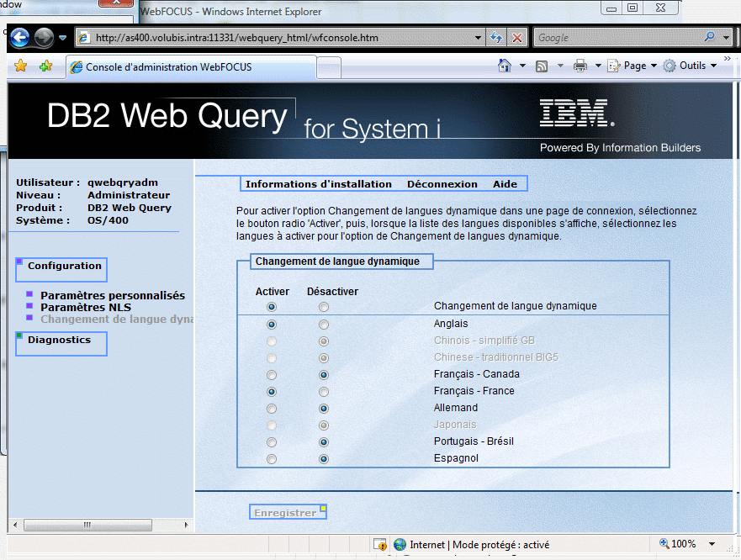Screen dimensions: 741x560
Task: Expand the print options dropdown arrow
Action: 598,66
